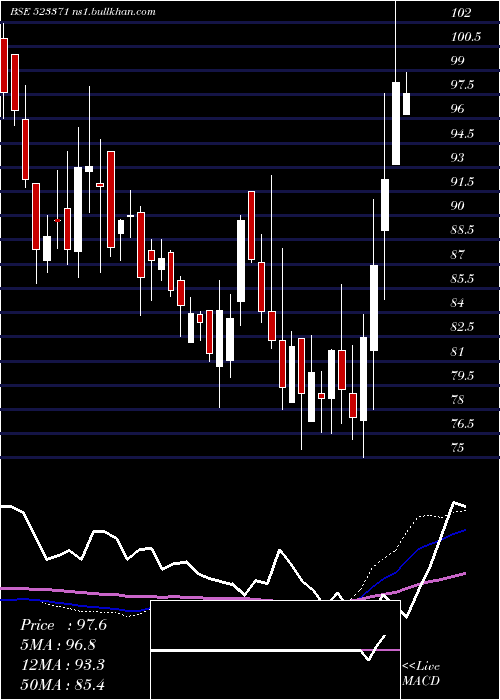Click the 99 price axis label
Image resolution: width=500 pixels, height=700 pixels.
[x=458, y=61]
